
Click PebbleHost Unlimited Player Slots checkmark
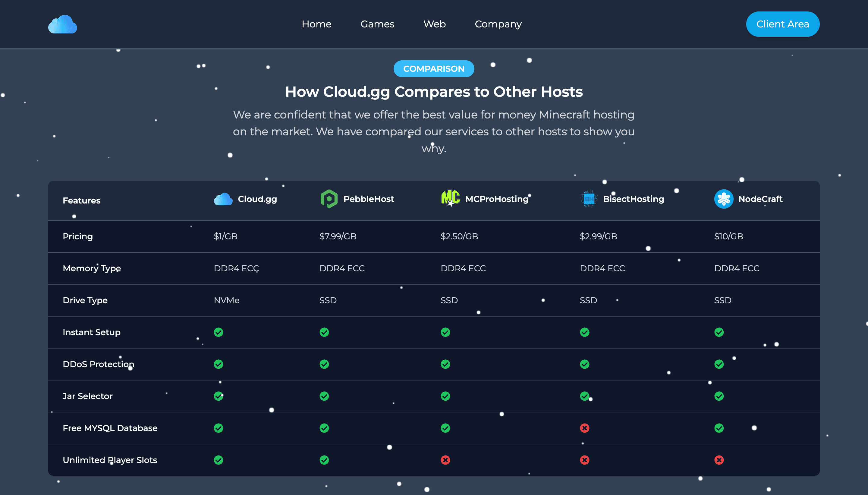(324, 460)
